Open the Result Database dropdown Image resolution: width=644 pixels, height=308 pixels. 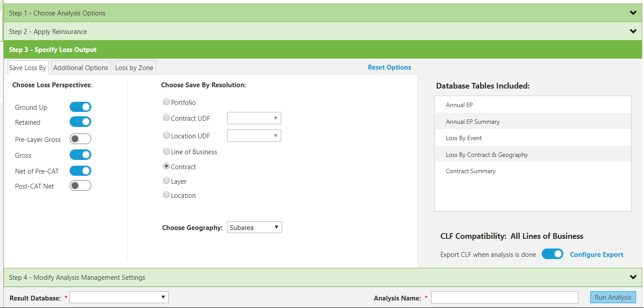click(119, 297)
